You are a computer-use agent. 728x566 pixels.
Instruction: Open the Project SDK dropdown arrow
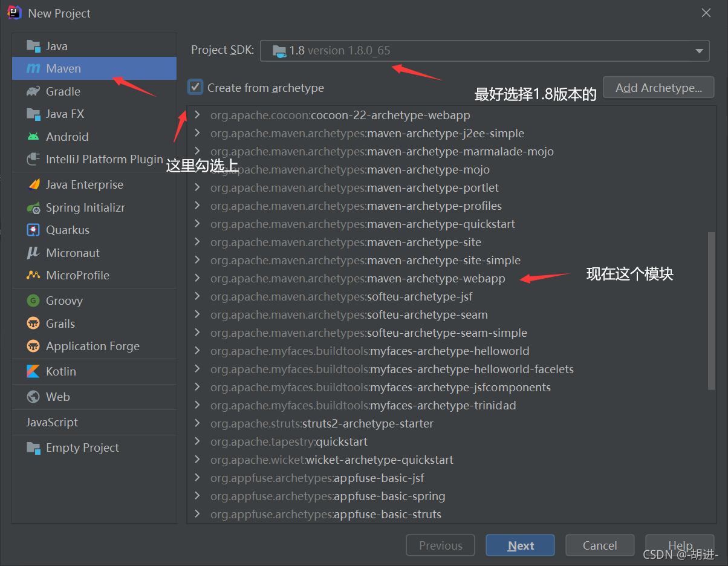pos(699,51)
